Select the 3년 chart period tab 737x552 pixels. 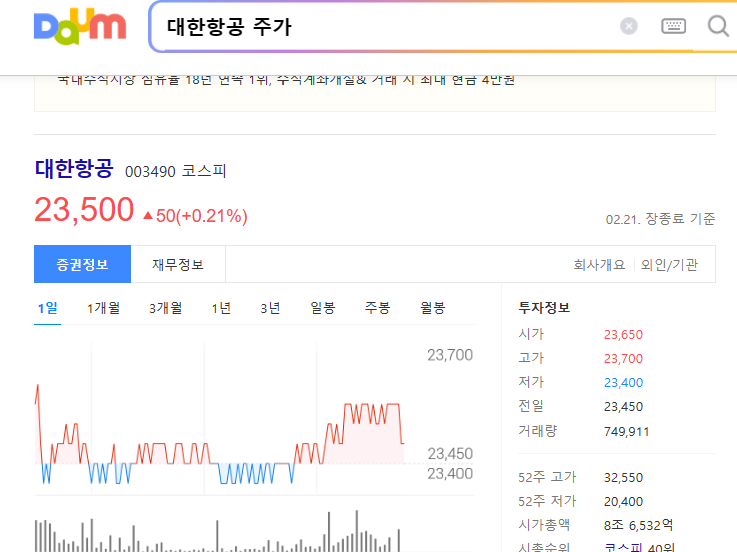click(270, 308)
